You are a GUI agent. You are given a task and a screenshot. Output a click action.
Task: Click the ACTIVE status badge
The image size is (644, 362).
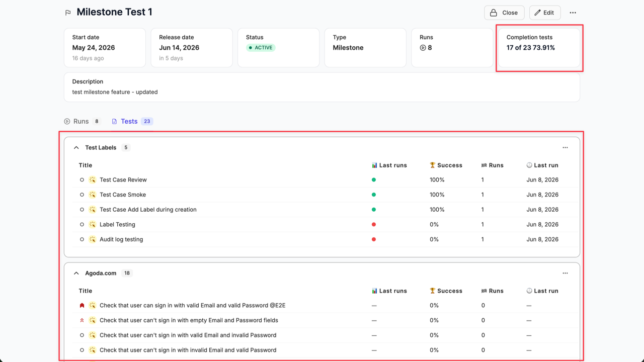point(261,48)
